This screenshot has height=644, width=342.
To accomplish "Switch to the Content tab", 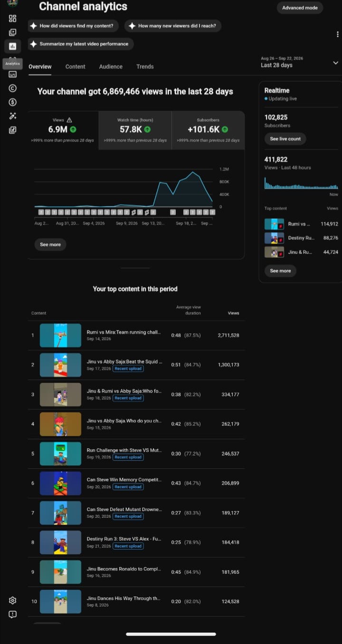I will click(76, 66).
